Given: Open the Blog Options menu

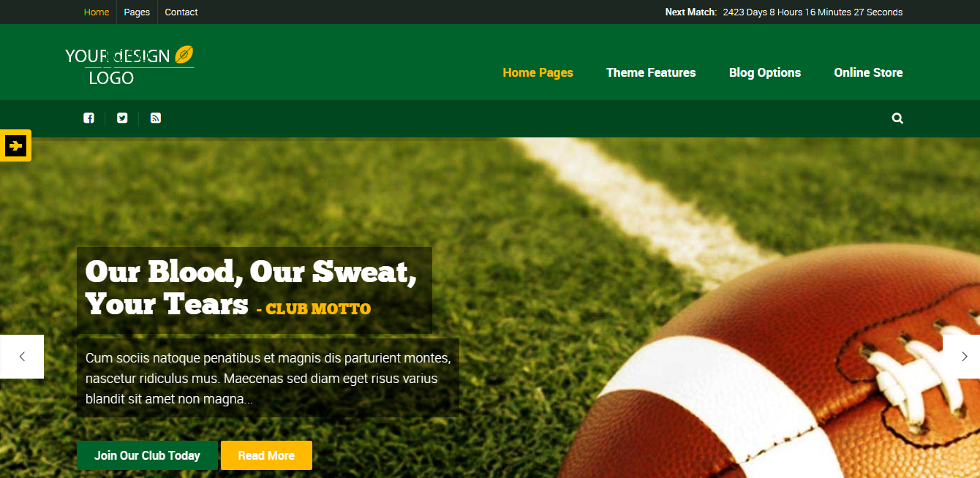Looking at the screenshot, I should coord(765,72).
